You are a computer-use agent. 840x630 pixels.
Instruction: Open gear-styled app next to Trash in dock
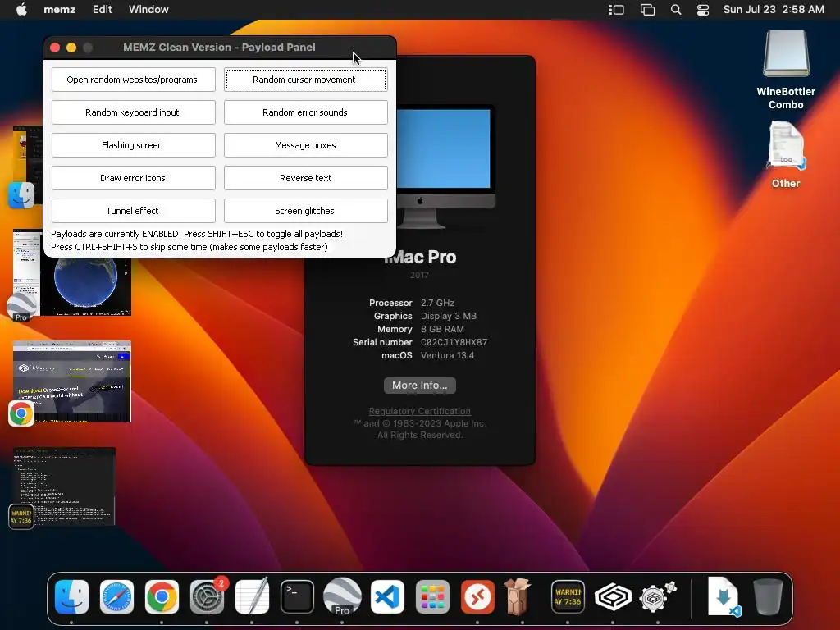coord(657,596)
